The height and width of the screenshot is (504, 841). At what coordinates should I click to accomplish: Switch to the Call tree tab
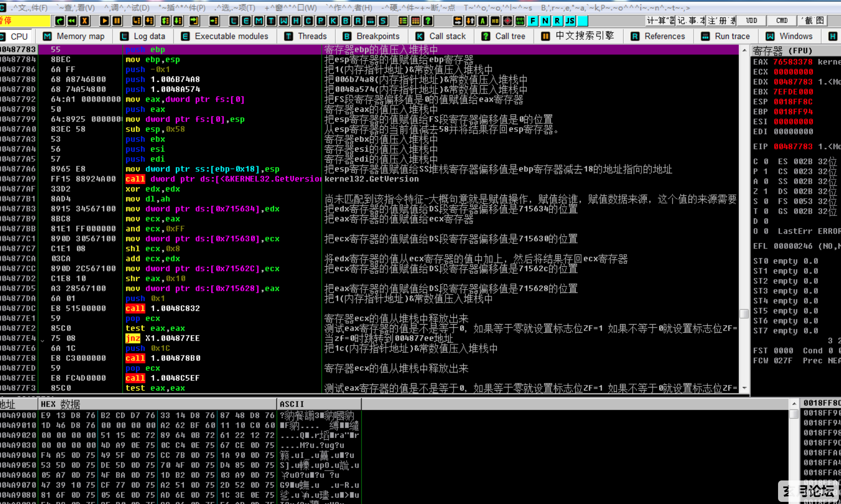click(x=503, y=36)
